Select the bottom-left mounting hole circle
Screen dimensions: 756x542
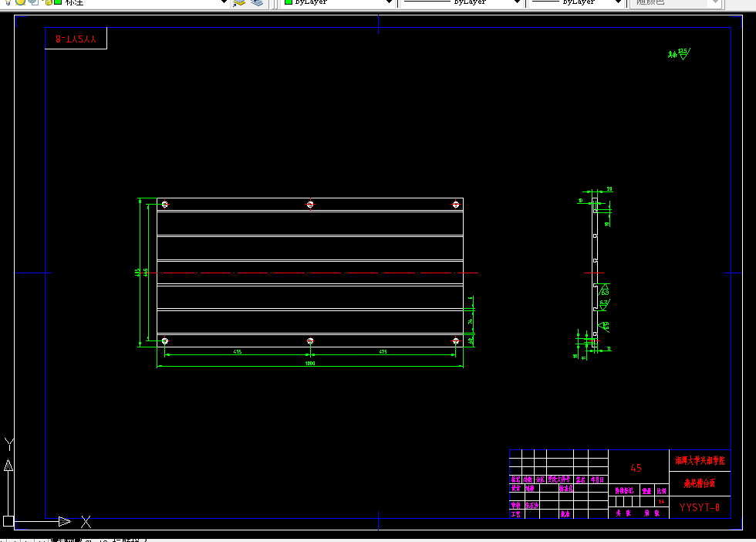click(x=165, y=340)
